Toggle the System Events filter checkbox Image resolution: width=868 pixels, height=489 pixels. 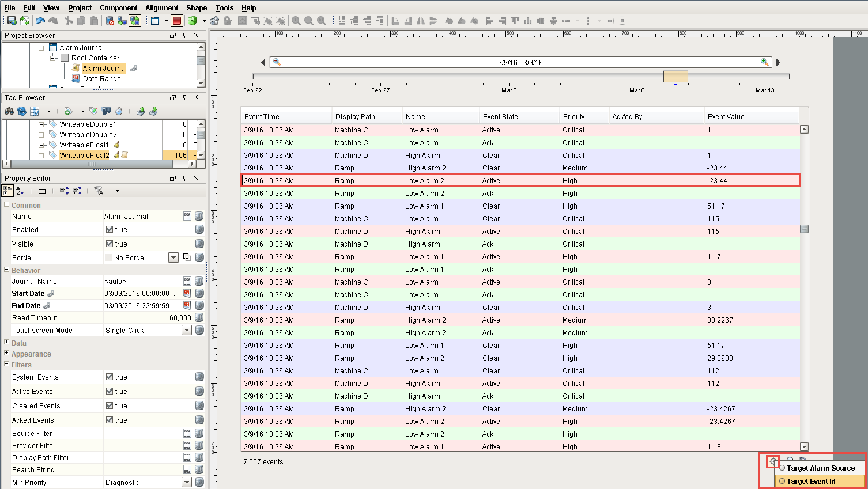tap(110, 377)
